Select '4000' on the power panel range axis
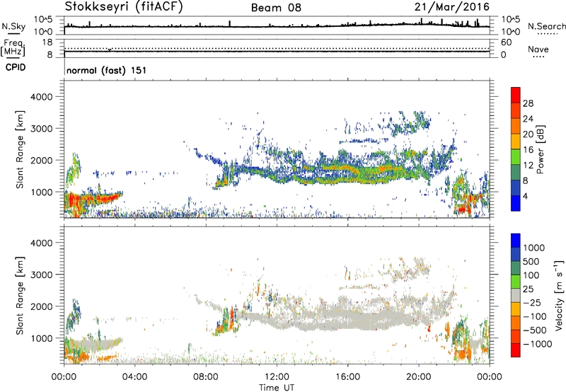 (x=42, y=97)
